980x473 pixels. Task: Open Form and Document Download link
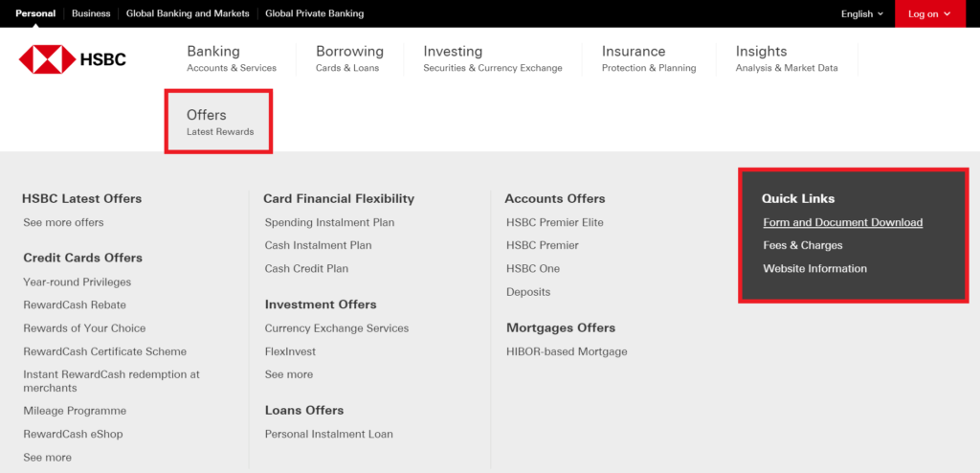[842, 222]
